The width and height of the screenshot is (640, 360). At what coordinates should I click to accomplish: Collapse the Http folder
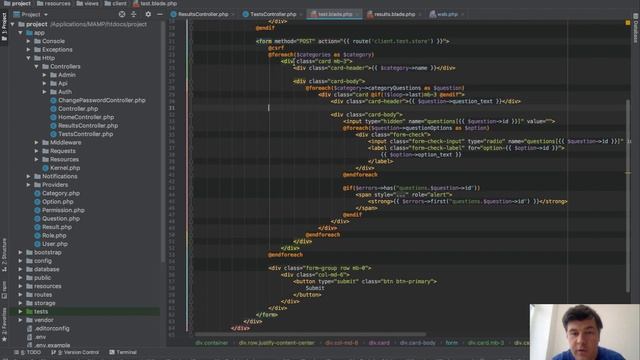[29, 58]
